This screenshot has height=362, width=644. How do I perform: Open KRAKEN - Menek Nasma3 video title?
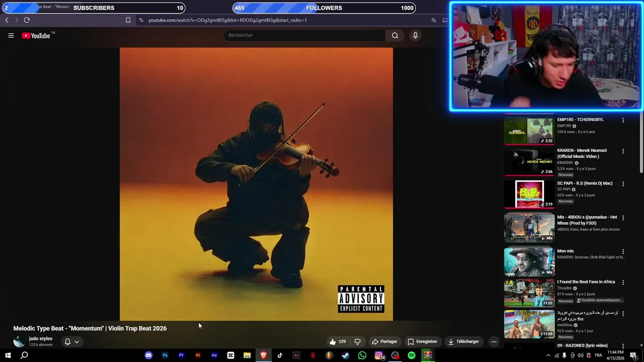coord(582,153)
